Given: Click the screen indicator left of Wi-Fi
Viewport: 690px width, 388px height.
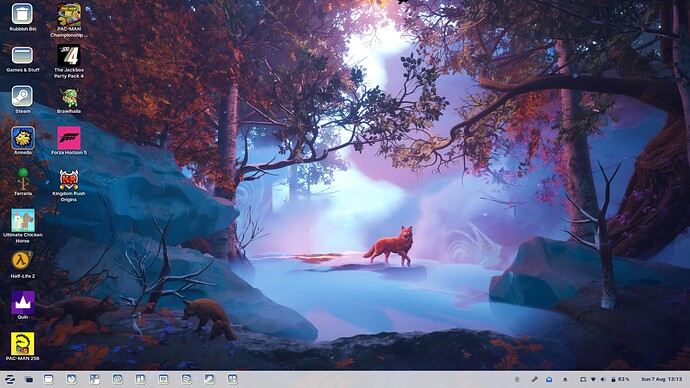Looking at the screenshot, I should pos(583,379).
